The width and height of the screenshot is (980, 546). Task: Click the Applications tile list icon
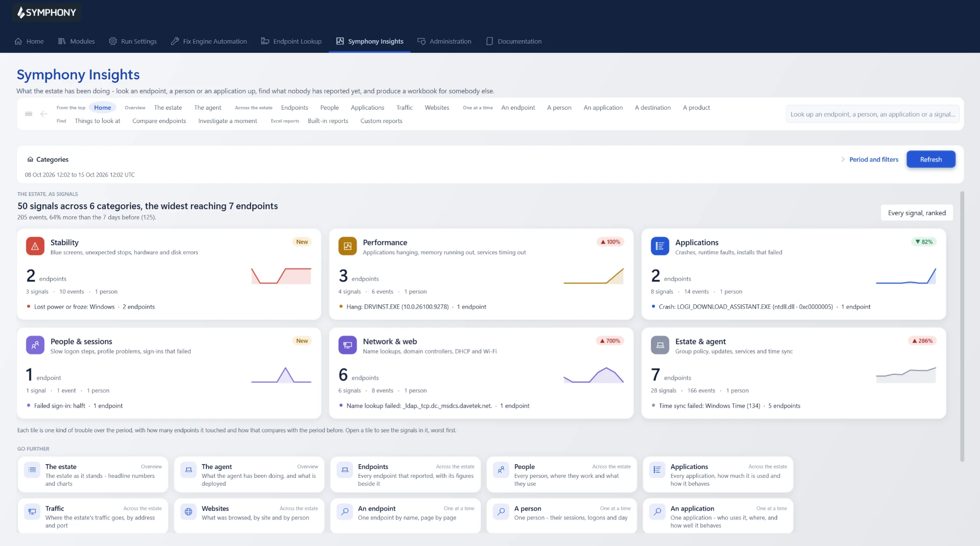click(x=660, y=247)
